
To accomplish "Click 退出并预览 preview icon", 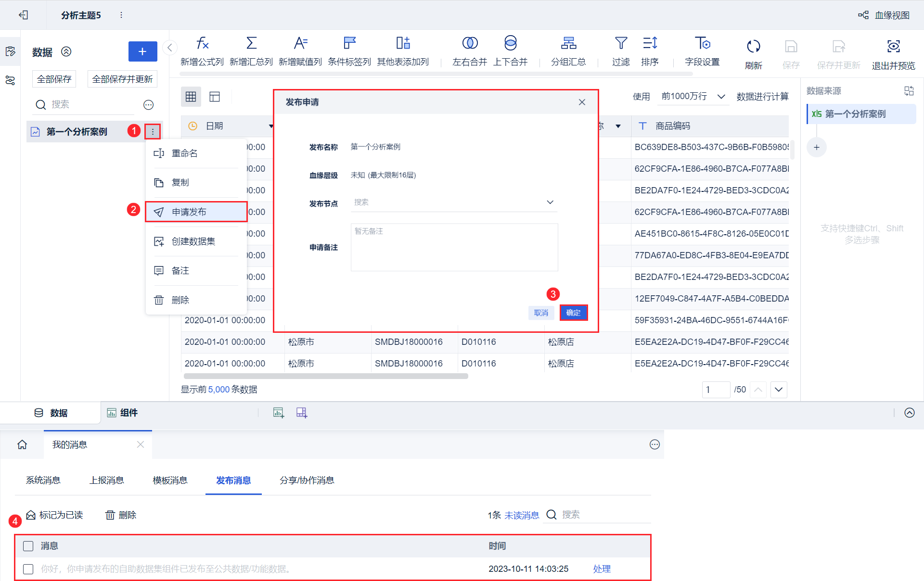I will (x=893, y=47).
